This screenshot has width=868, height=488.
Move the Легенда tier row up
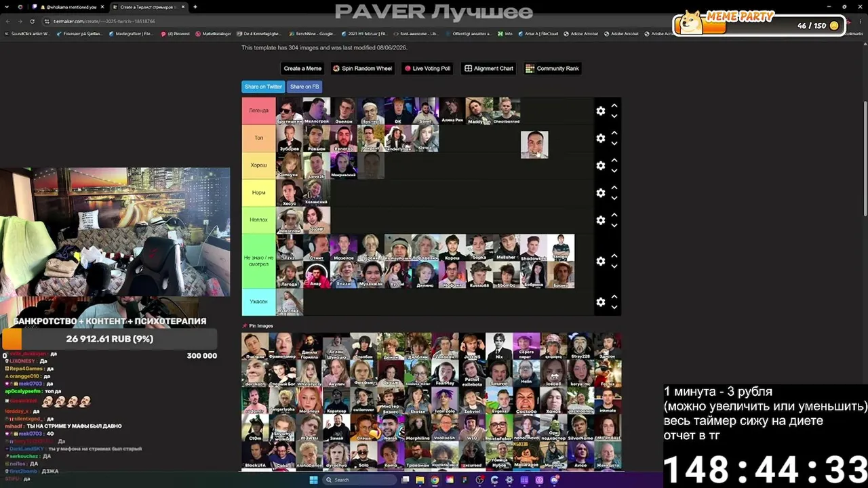614,106
